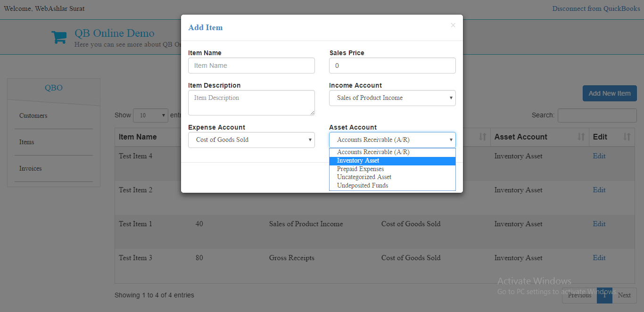The width and height of the screenshot is (644, 312).
Task: Click the 'Showing 1 to 4 of 4 entries' text
Action: point(154,296)
